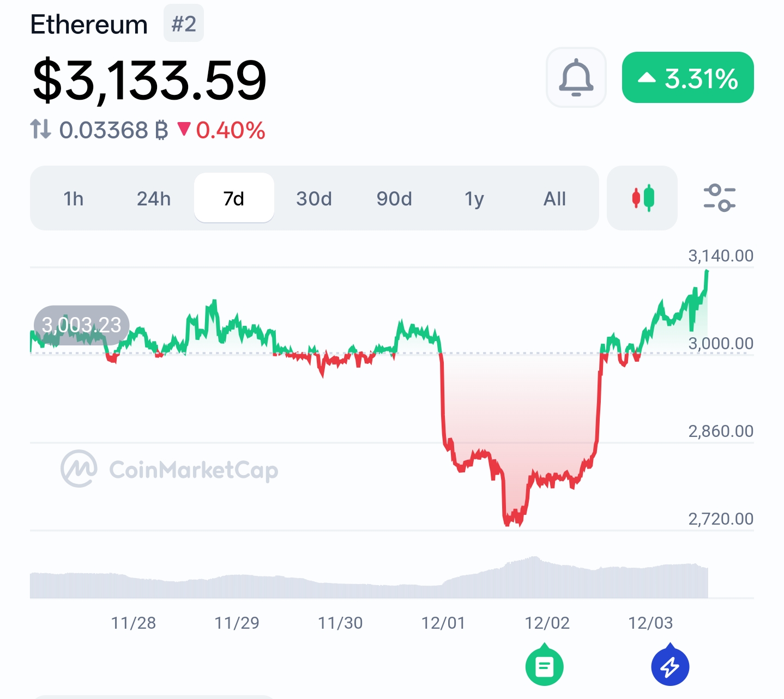
Task: Switch chart to 90d range
Action: click(394, 199)
